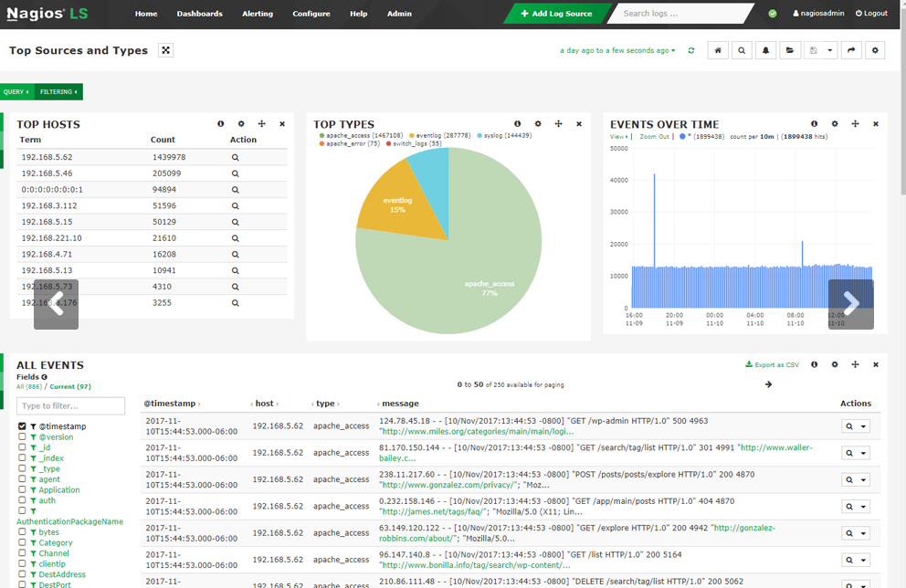Click the Add Log Source button
The height and width of the screenshot is (588, 906).
[556, 13]
